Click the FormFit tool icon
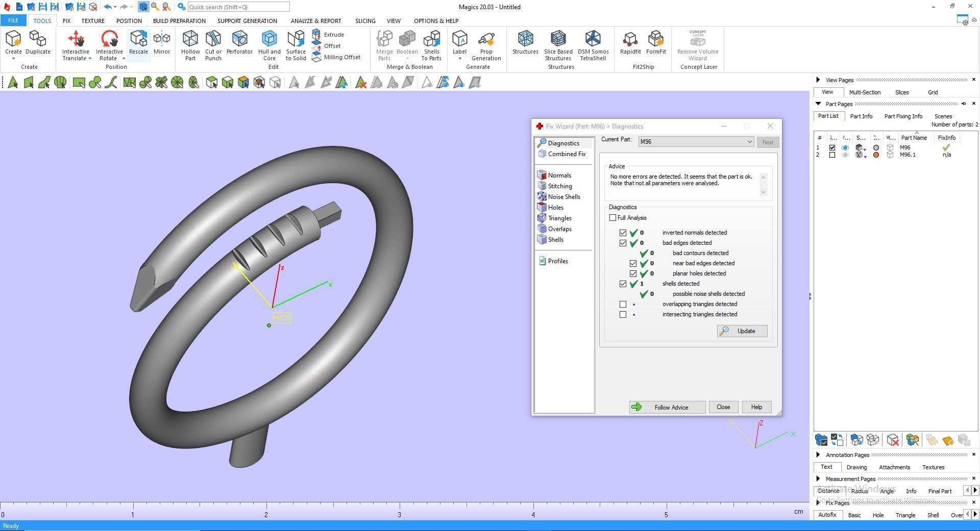 pyautogui.click(x=656, y=42)
